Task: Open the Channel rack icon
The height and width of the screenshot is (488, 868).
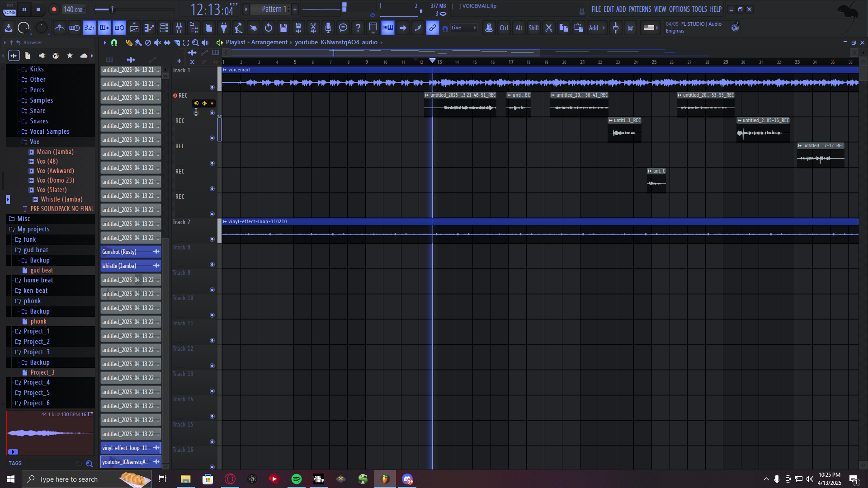Action: [x=164, y=28]
